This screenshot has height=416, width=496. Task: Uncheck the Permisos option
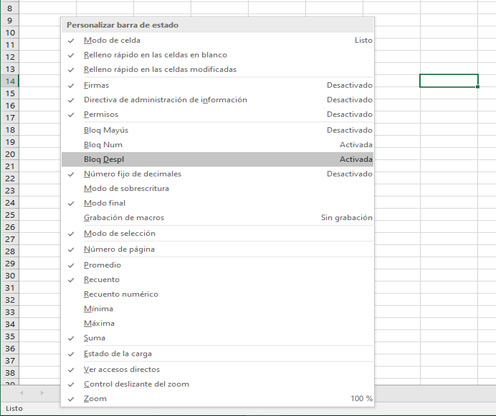[218, 115]
